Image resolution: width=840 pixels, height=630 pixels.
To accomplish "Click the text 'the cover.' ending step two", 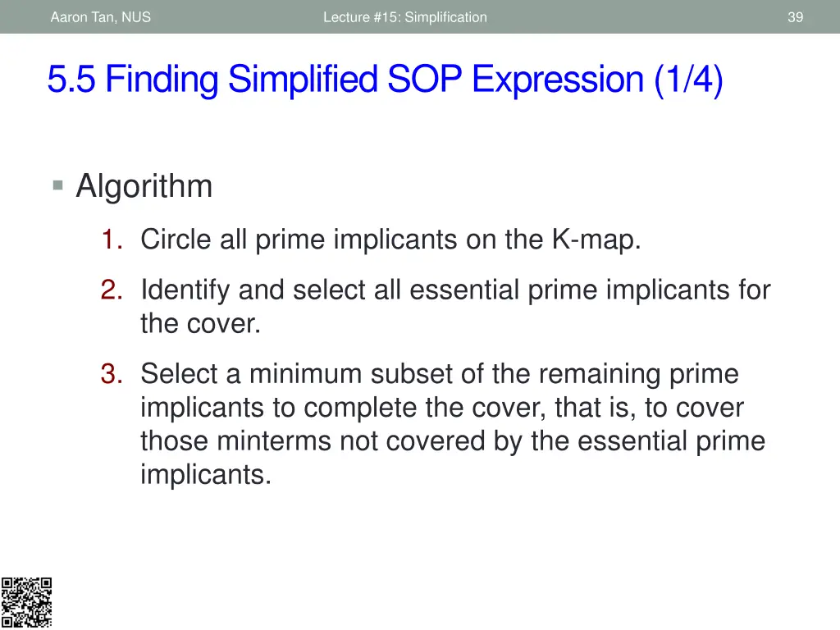I will [200, 323].
